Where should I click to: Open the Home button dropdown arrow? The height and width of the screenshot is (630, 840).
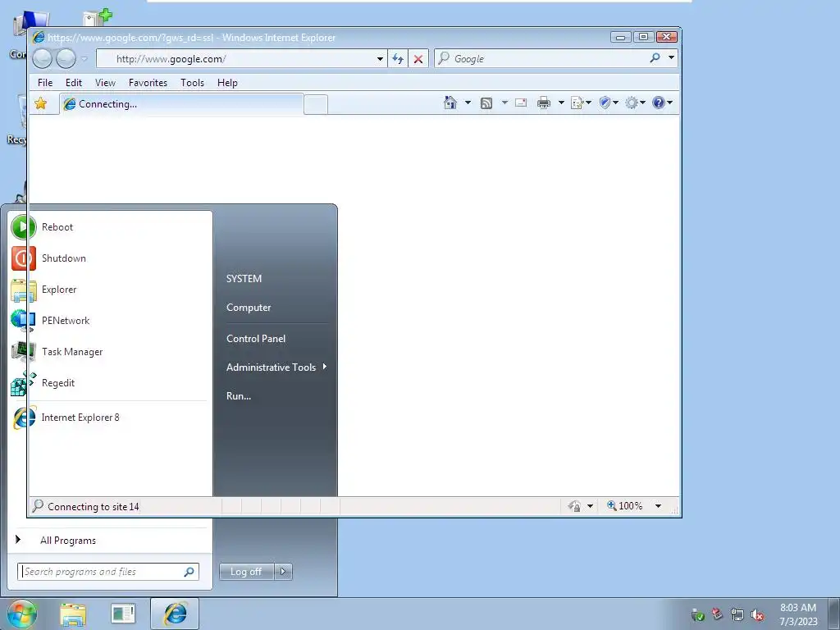468,103
